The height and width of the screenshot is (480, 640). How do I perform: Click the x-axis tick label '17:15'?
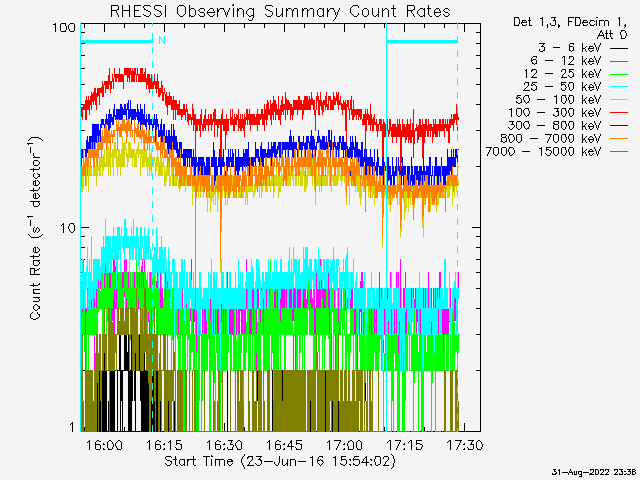[405, 445]
